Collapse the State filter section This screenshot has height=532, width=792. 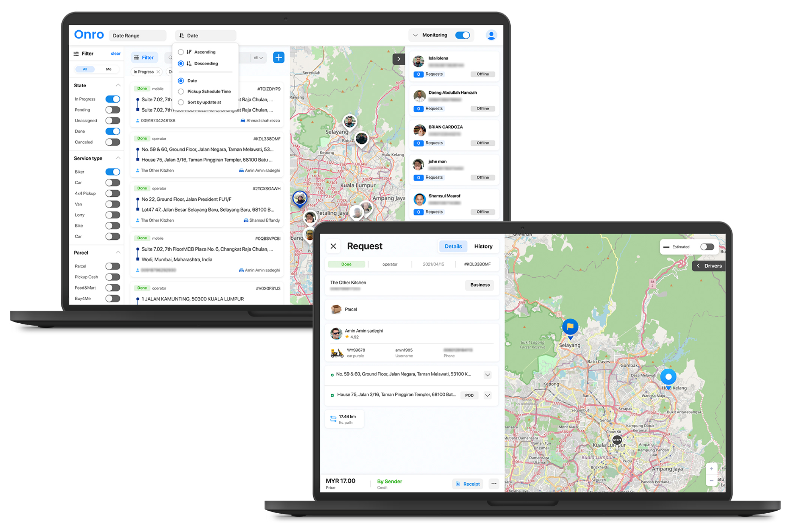pyautogui.click(x=118, y=85)
